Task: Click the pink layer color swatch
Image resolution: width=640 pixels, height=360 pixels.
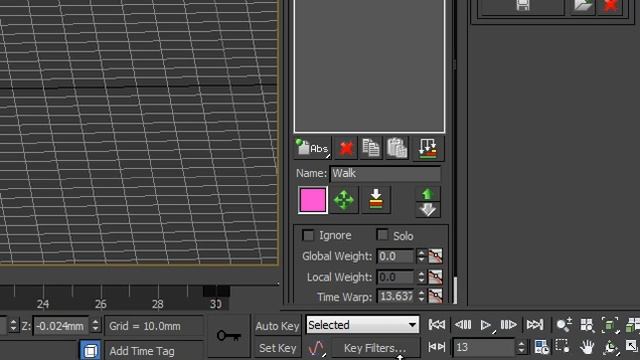Action: (313, 200)
